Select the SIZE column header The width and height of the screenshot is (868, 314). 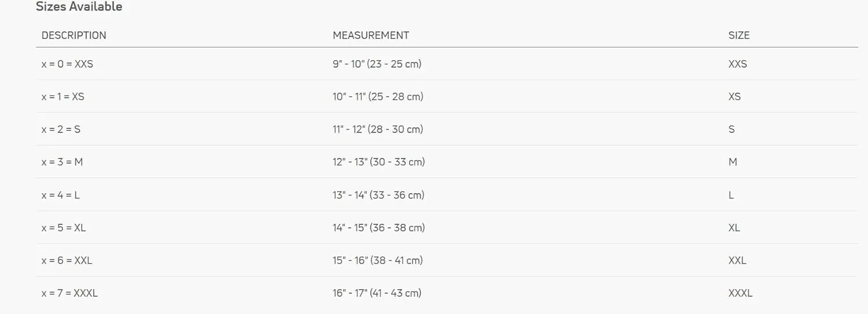(739, 35)
